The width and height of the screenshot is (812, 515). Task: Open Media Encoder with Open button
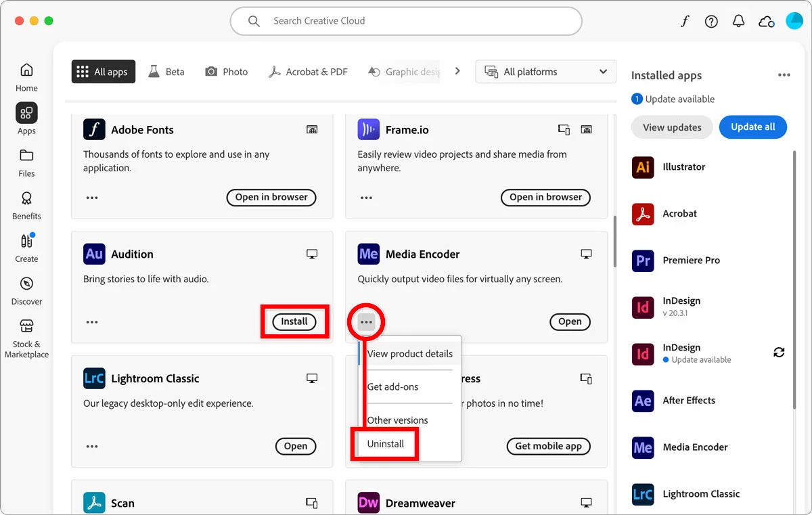(x=570, y=321)
